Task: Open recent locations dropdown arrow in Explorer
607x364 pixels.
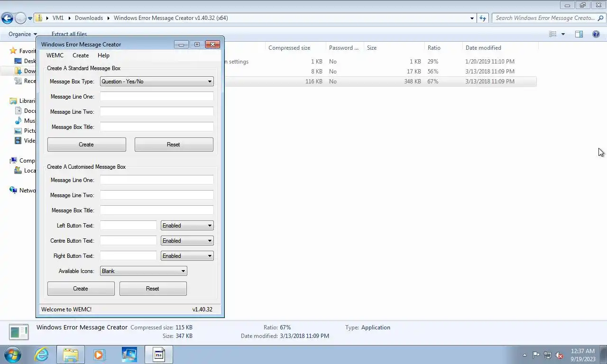Action: tap(30, 18)
